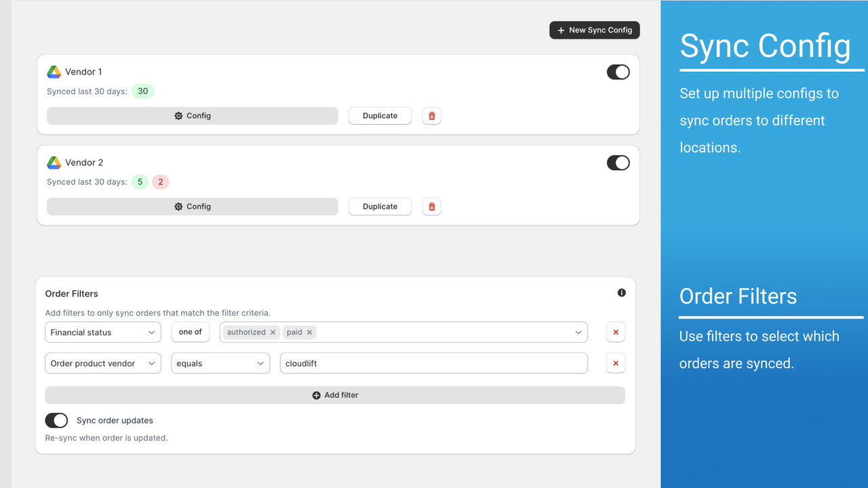This screenshot has height=488, width=868.
Task: Duplicate the Vendor 2 config
Action: pyautogui.click(x=380, y=207)
